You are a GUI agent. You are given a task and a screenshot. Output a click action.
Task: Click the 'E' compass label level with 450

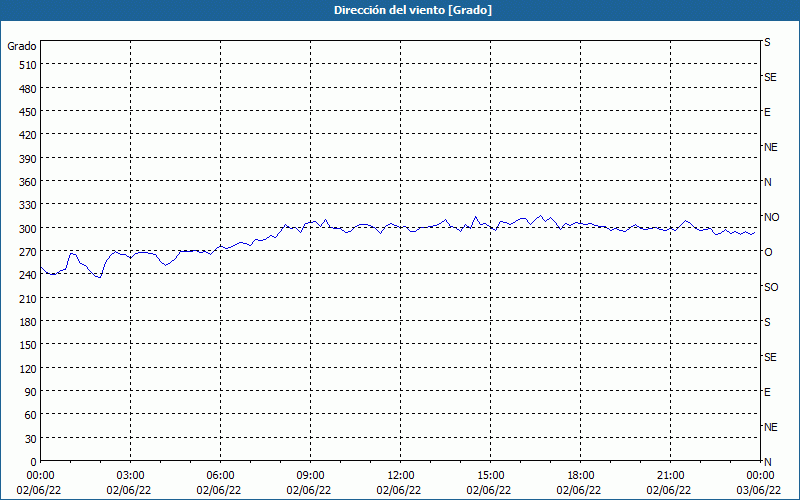(x=767, y=112)
